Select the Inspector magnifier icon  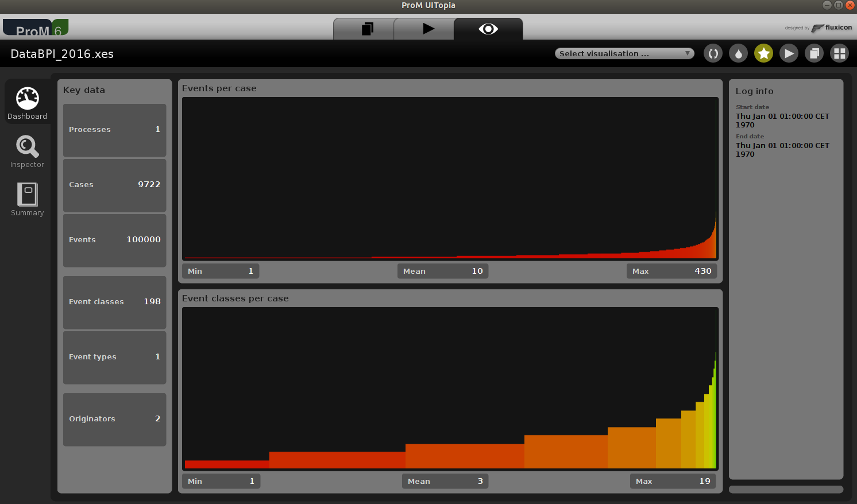[x=27, y=150]
